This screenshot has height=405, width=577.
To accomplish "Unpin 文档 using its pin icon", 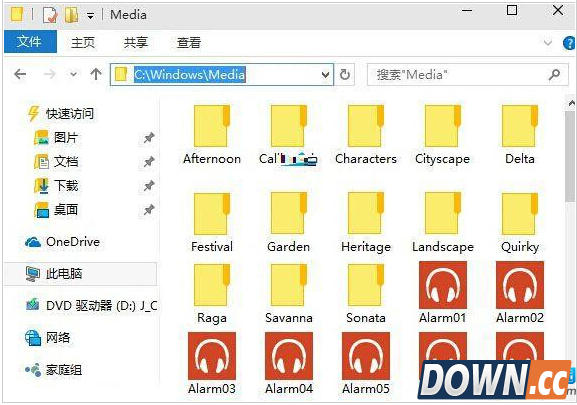I will point(149,162).
